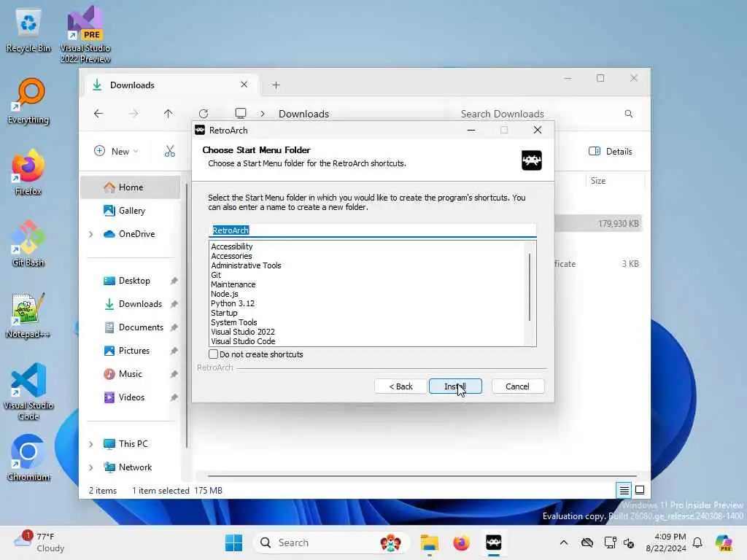The image size is (747, 560).
Task: Open Firefox desktop shortcut
Action: click(28, 172)
